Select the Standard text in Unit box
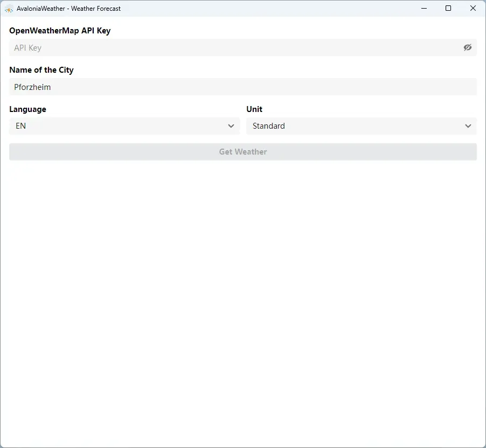The width and height of the screenshot is (486, 448). [x=269, y=126]
